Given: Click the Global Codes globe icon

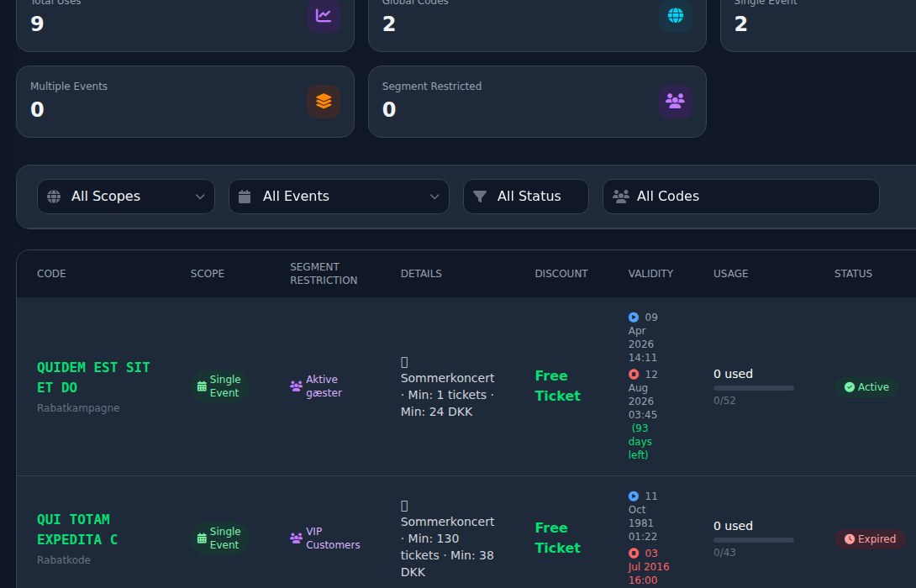Looking at the screenshot, I should (676, 16).
